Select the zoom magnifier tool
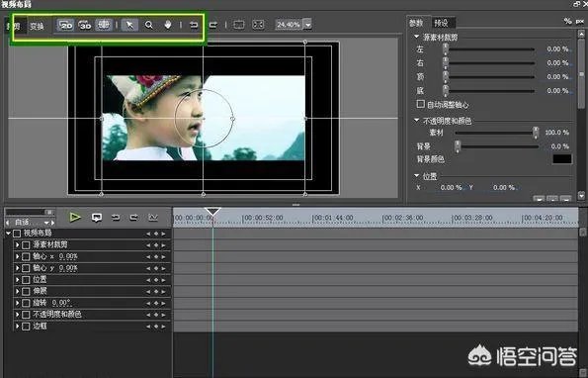This screenshot has height=378, width=588. click(x=149, y=25)
